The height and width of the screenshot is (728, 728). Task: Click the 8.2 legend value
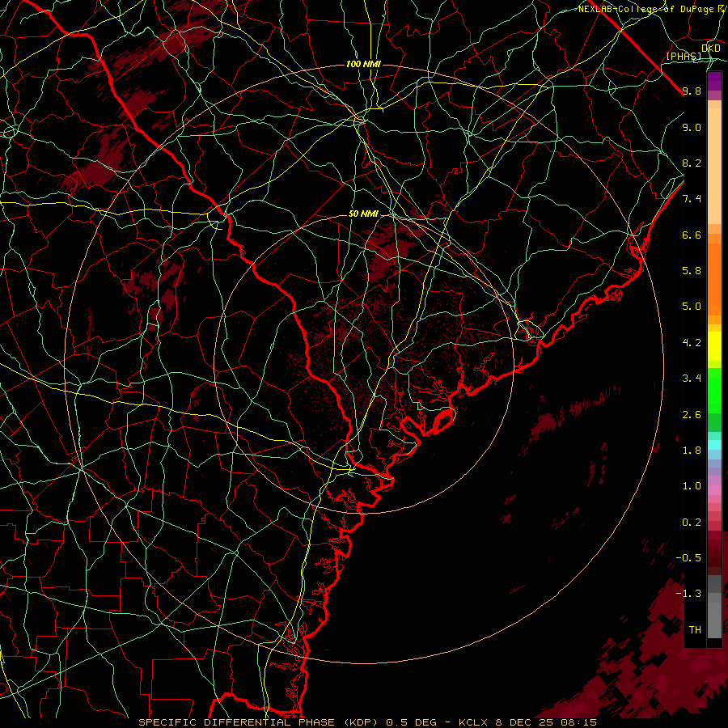[x=692, y=163]
